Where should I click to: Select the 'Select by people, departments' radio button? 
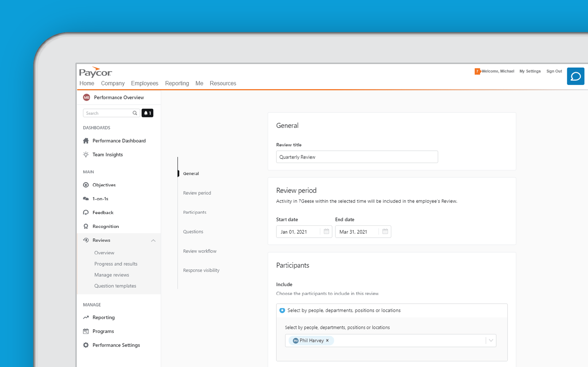(x=282, y=310)
